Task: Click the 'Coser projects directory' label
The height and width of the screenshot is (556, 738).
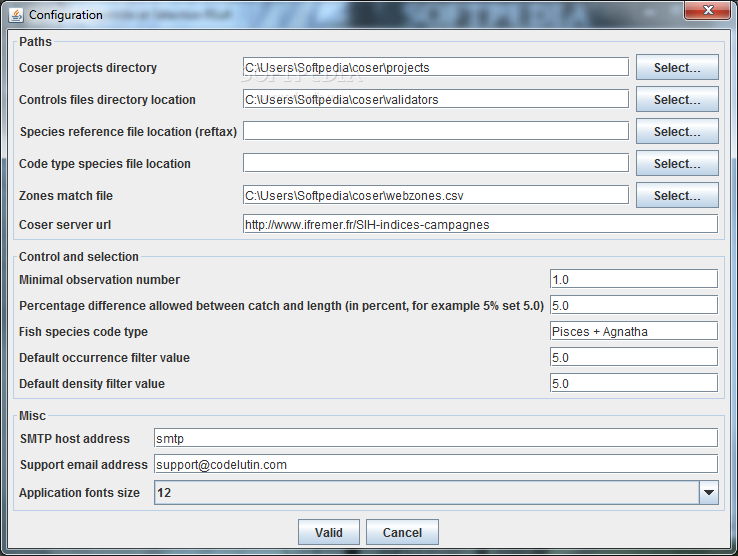Action: (88, 68)
